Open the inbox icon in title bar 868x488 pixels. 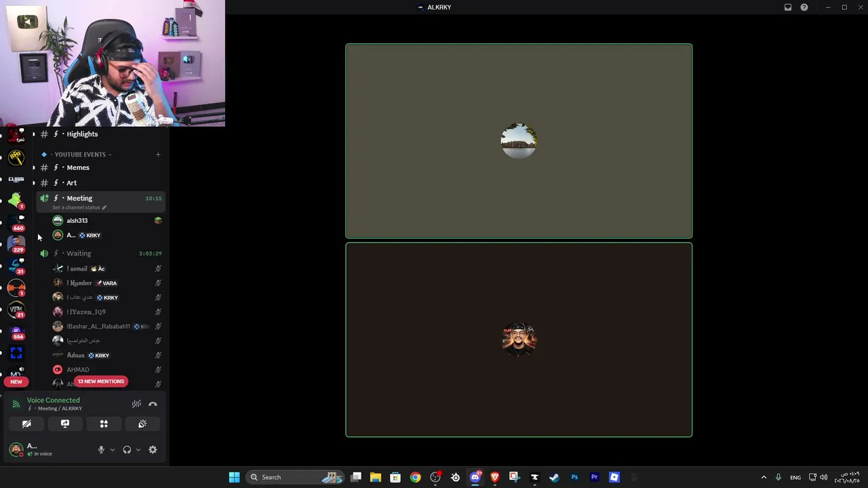(788, 7)
